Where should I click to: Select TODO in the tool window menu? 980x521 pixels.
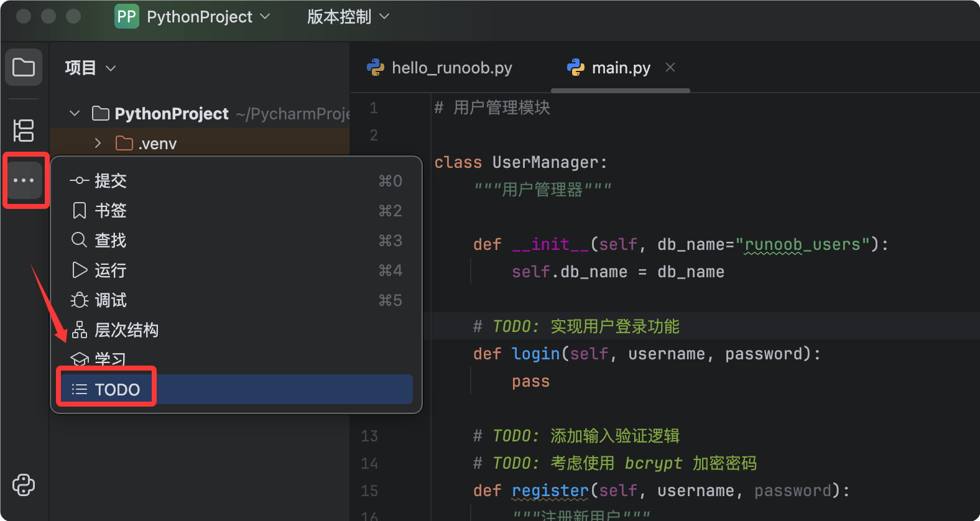pos(236,389)
